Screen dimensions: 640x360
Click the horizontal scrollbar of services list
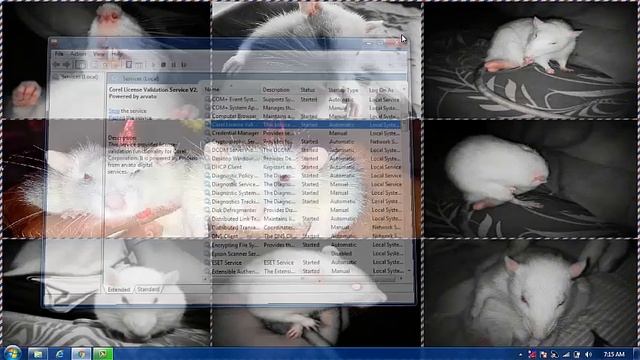303,279
